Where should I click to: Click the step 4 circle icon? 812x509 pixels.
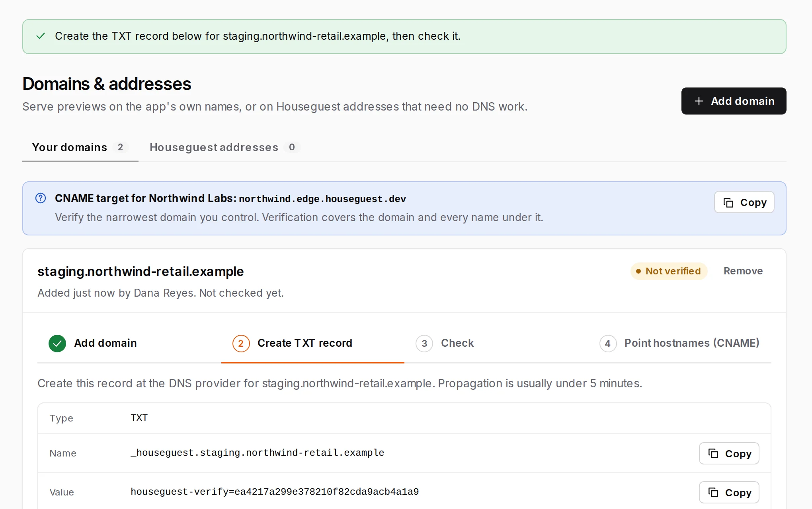pyautogui.click(x=608, y=344)
